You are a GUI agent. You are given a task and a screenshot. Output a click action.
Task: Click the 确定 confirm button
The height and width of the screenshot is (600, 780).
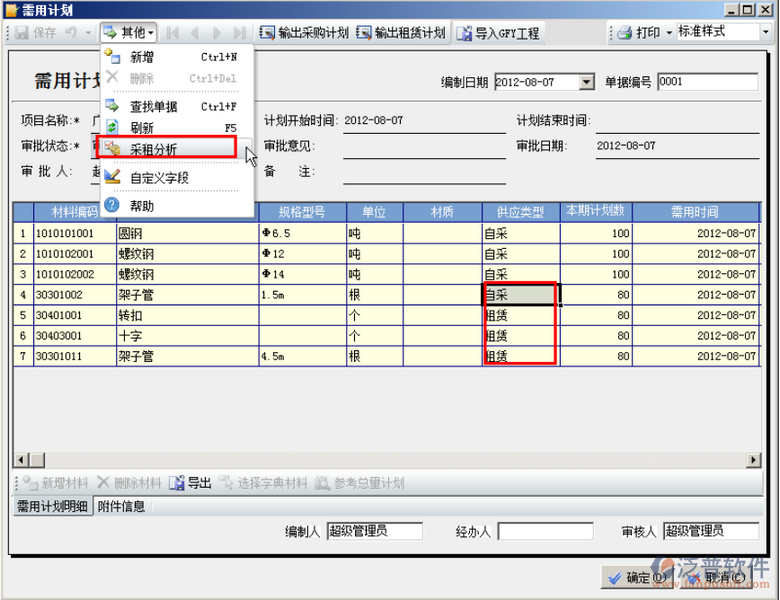[636, 577]
